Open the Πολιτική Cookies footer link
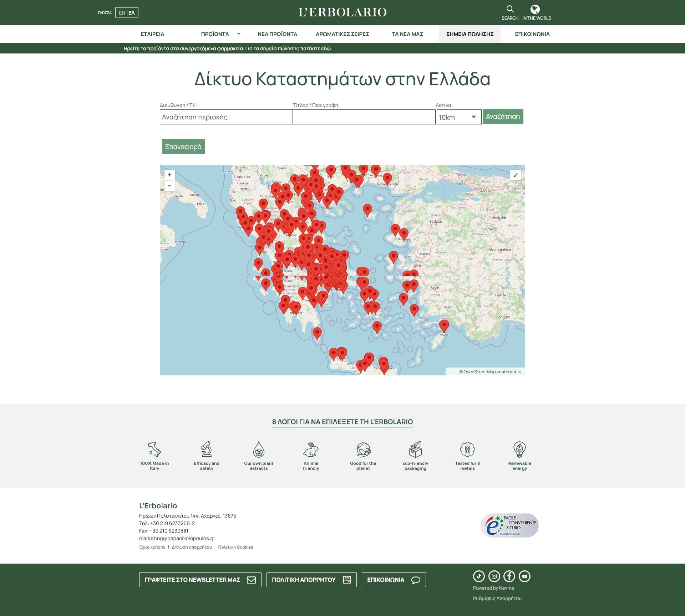This screenshot has width=685, height=616. click(235, 547)
